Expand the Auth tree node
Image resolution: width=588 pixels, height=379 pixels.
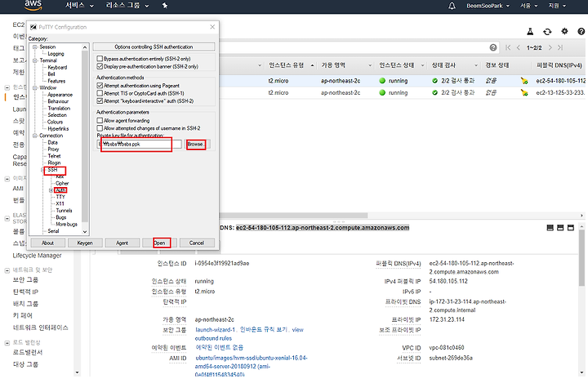[x=51, y=190]
